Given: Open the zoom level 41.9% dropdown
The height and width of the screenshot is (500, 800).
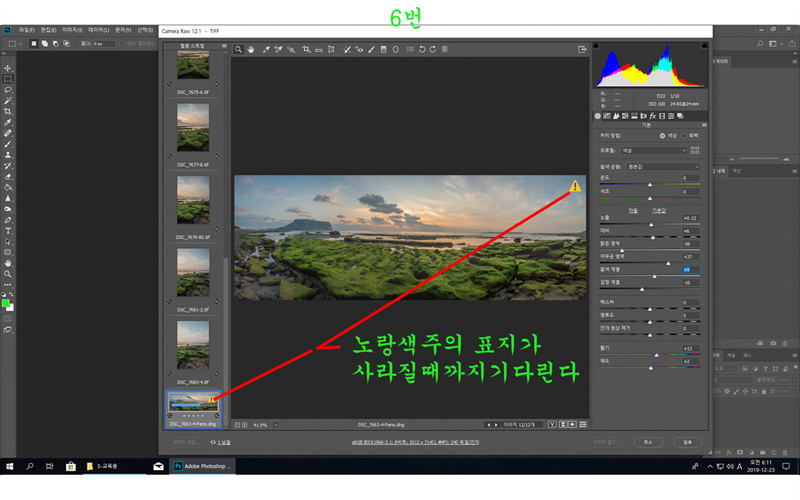Looking at the screenshot, I should tap(276, 424).
